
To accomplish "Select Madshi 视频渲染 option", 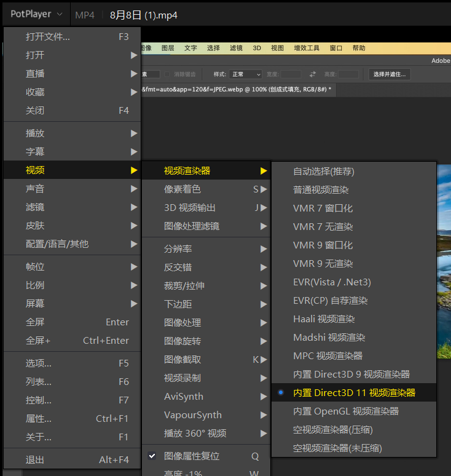I will (354, 338).
